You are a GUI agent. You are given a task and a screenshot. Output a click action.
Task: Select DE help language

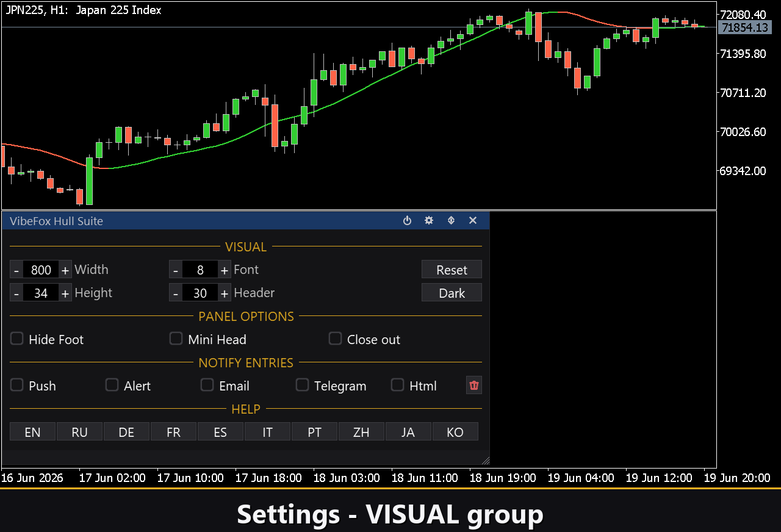coord(126,432)
